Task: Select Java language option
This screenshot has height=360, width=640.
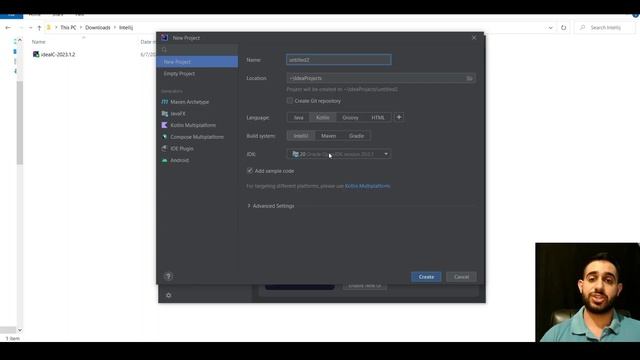Action: (x=298, y=118)
